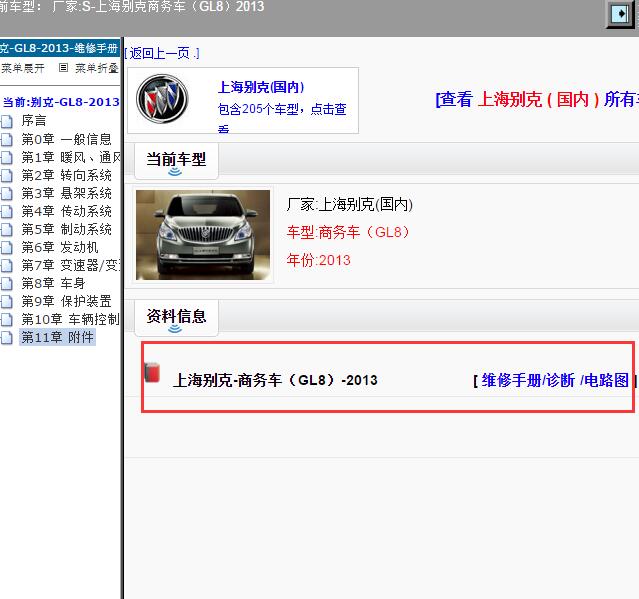The height and width of the screenshot is (599, 639).
Task: Click the page icon next to 第4章 传动系统
Action: (7, 211)
